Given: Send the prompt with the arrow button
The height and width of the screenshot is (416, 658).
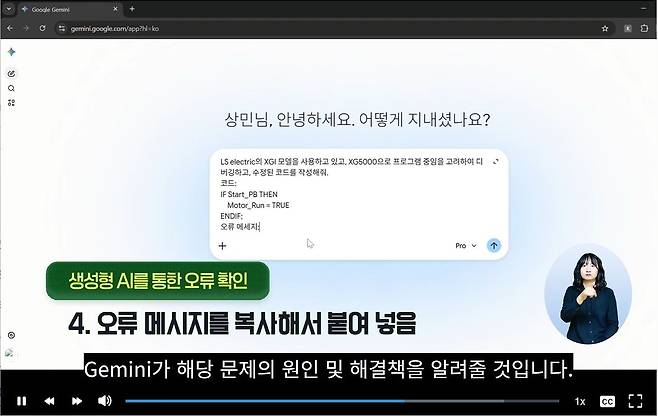Looking at the screenshot, I should (494, 246).
